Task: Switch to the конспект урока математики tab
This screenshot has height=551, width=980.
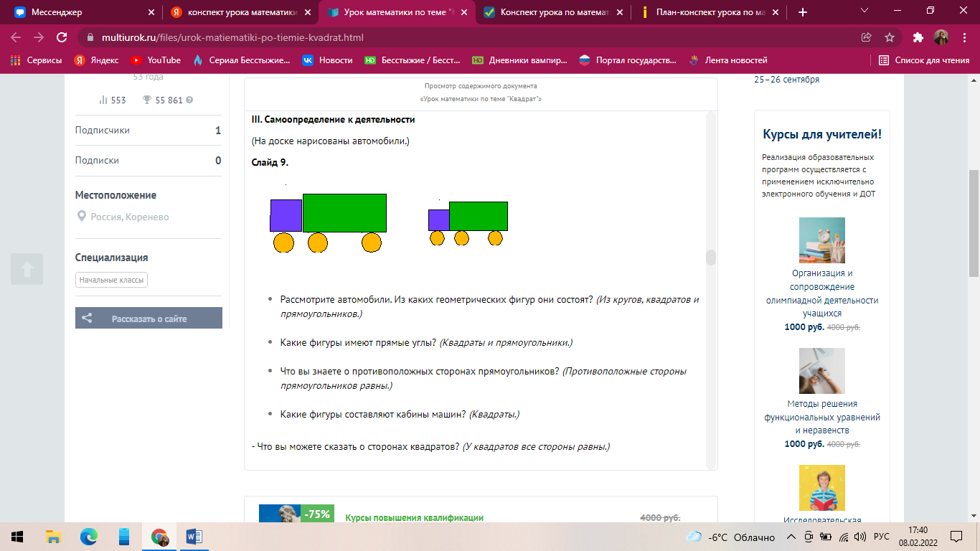Action: pos(240,12)
